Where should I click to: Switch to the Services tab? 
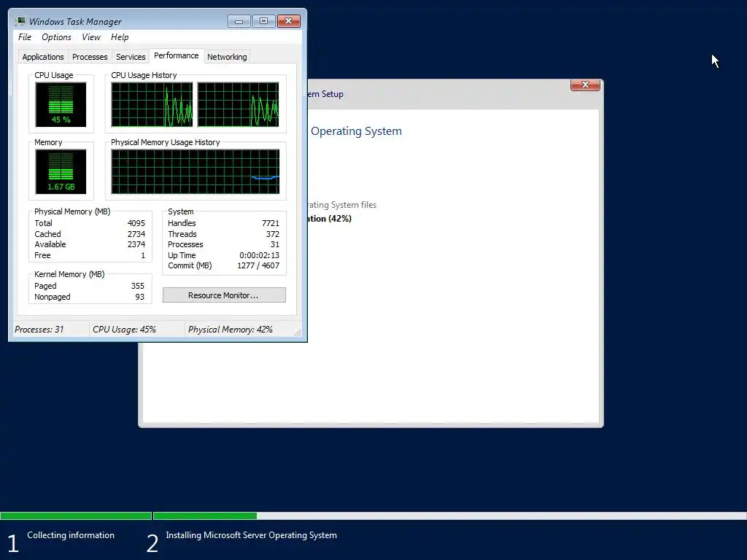(x=131, y=57)
